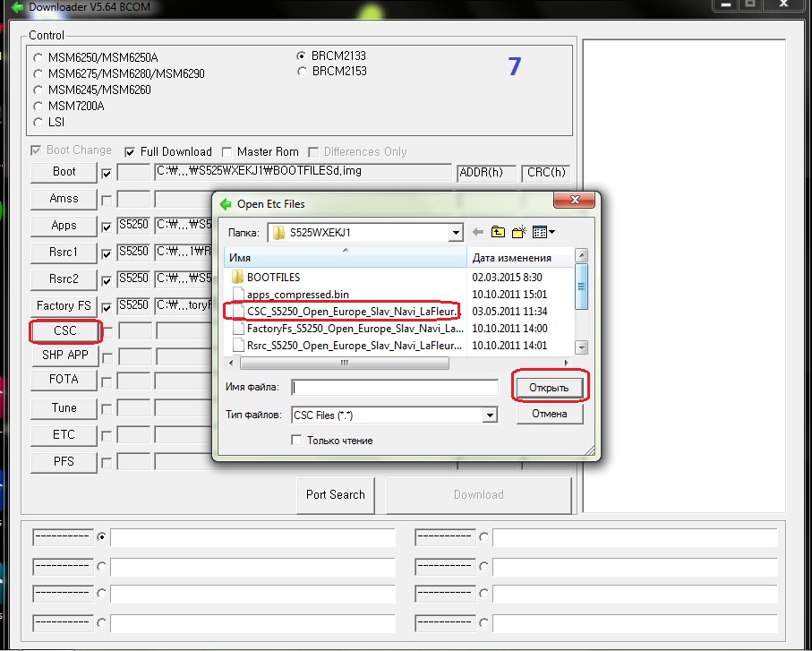Go back using the dialog's back arrow icon
Image resolution: width=812 pixels, height=651 pixels.
[x=478, y=233]
